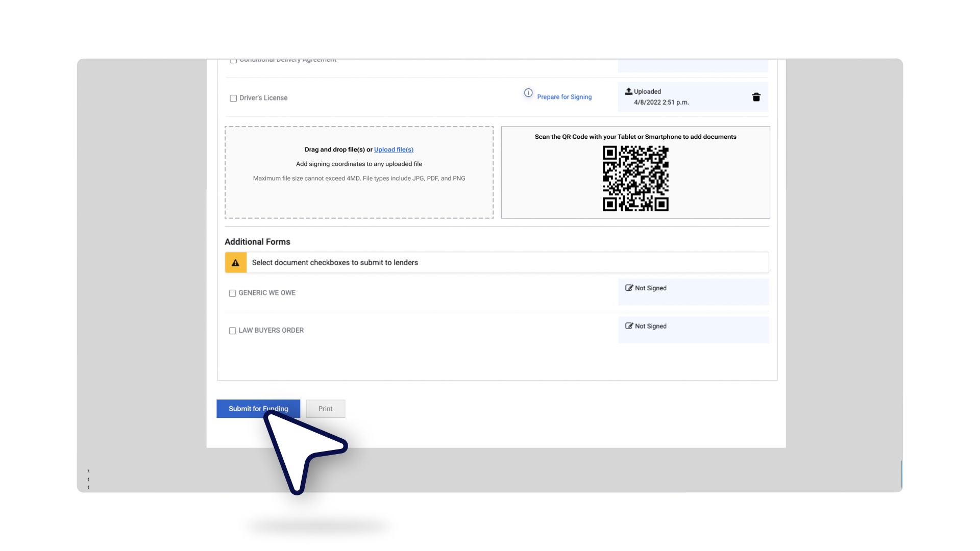
Task: Click the QR code image
Action: 635,179
